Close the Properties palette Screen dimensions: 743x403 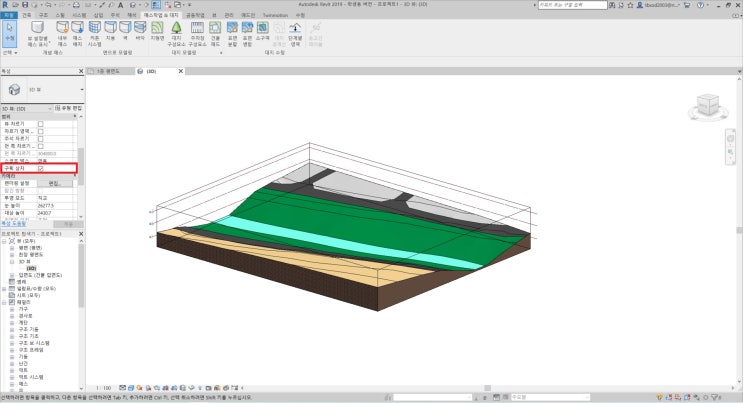coord(81,71)
